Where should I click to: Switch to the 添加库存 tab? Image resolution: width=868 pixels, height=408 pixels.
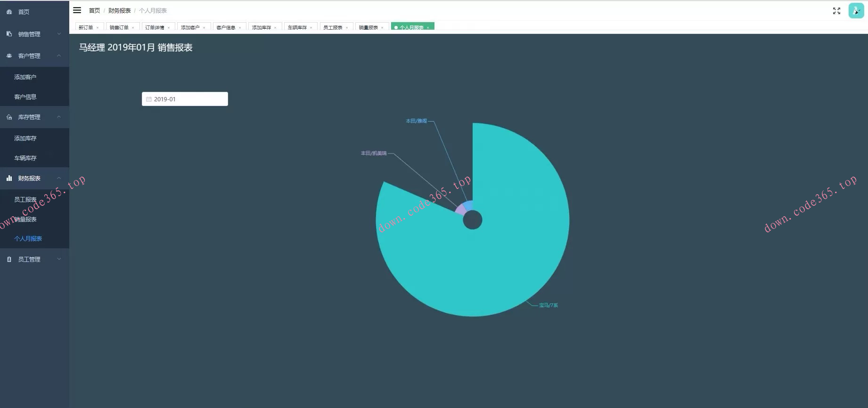[x=262, y=28]
